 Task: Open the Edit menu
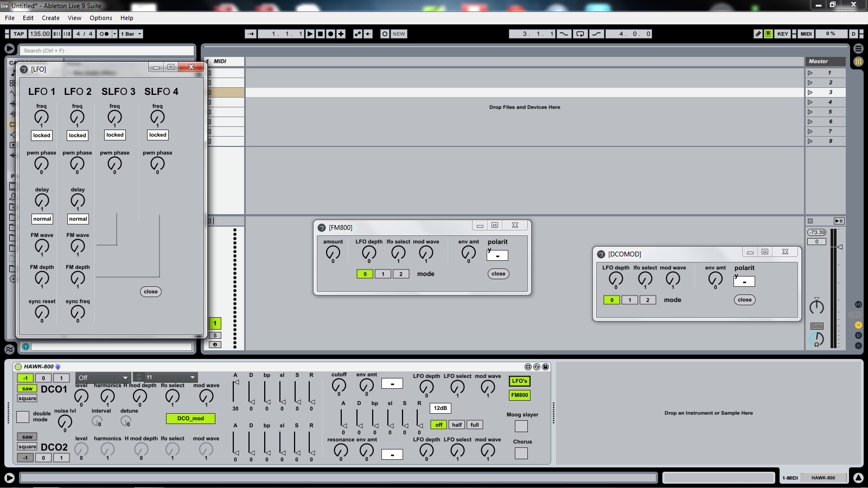point(28,18)
